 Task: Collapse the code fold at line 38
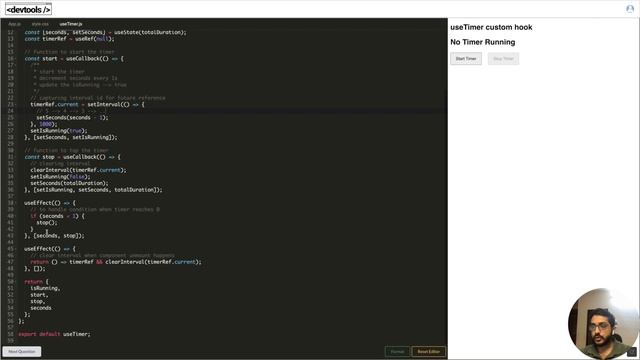point(15,203)
